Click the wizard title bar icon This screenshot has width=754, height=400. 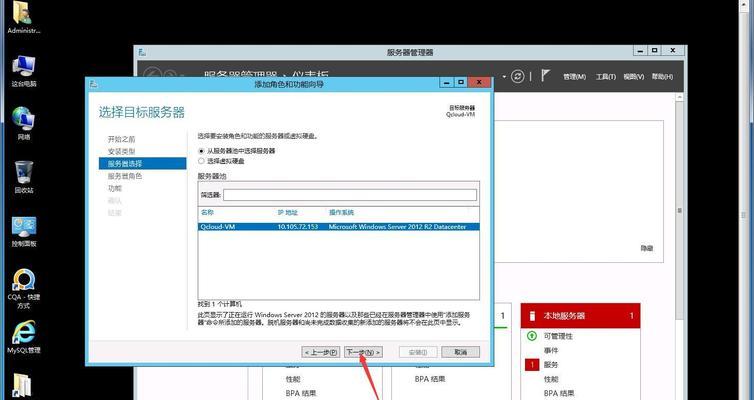[93, 84]
